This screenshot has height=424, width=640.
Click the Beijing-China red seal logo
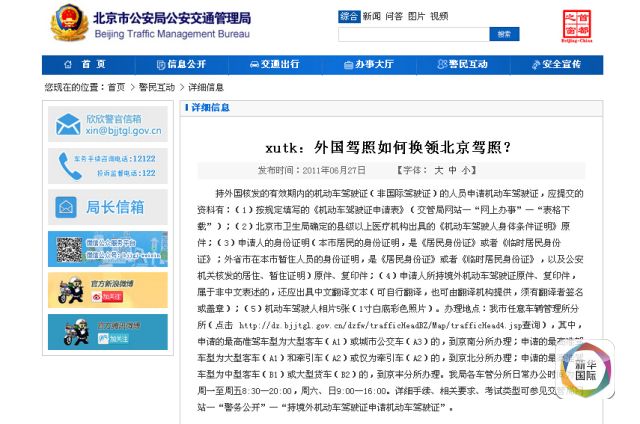point(577,27)
